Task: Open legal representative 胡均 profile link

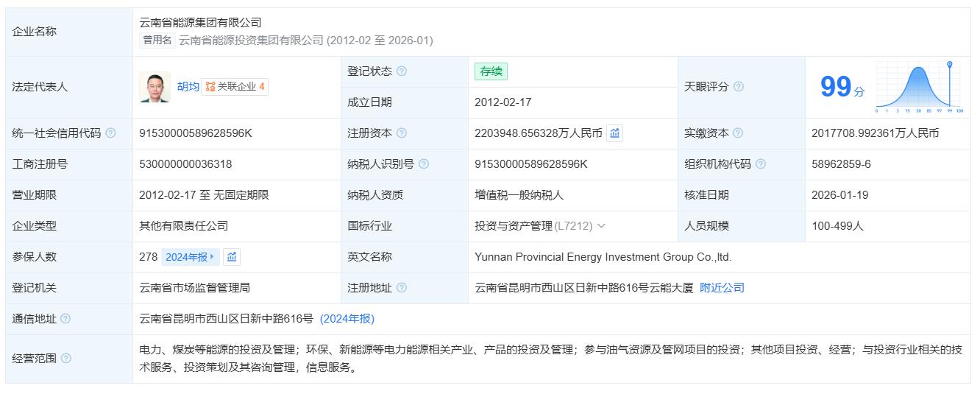Action: click(x=188, y=87)
